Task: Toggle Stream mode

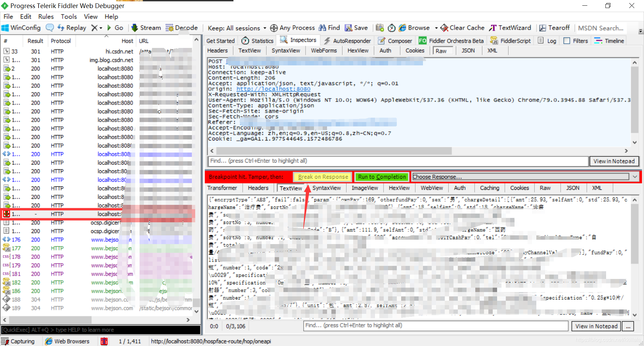Action: pos(146,28)
